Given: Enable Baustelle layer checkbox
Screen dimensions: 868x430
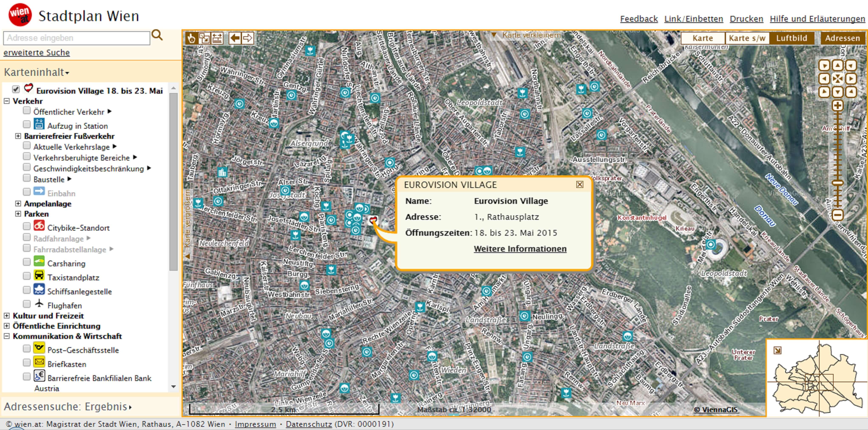Looking at the screenshot, I should point(27,178).
